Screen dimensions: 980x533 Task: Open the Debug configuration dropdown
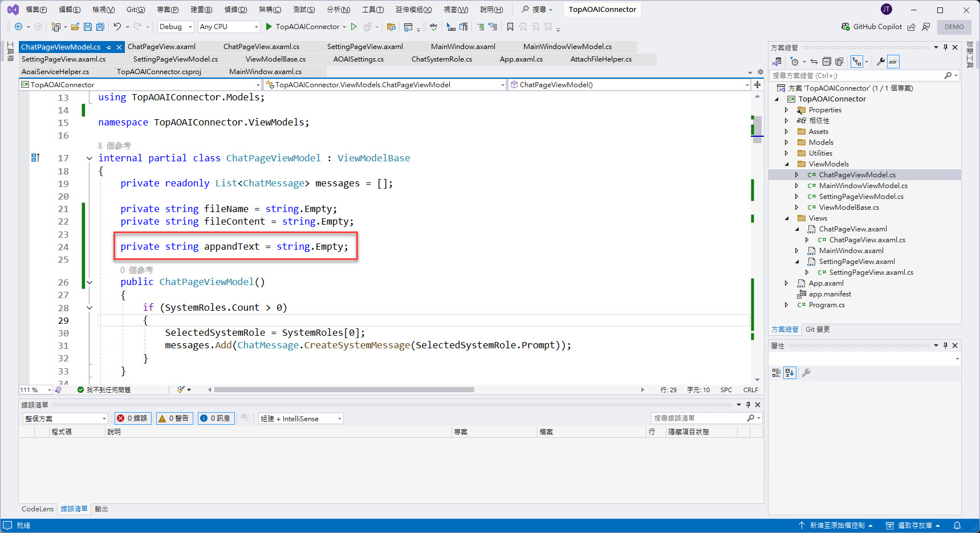(x=176, y=27)
